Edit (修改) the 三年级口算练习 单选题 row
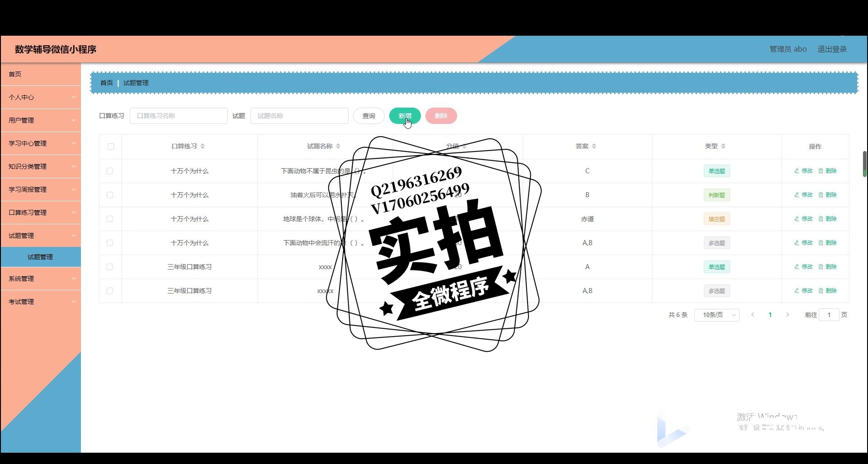Image resolution: width=868 pixels, height=464 pixels. click(803, 267)
